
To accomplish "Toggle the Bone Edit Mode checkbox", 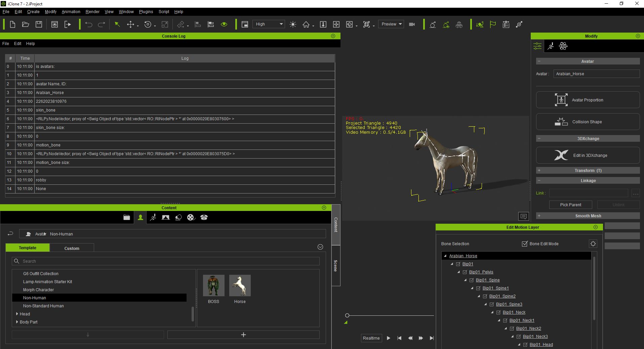I will pos(525,244).
